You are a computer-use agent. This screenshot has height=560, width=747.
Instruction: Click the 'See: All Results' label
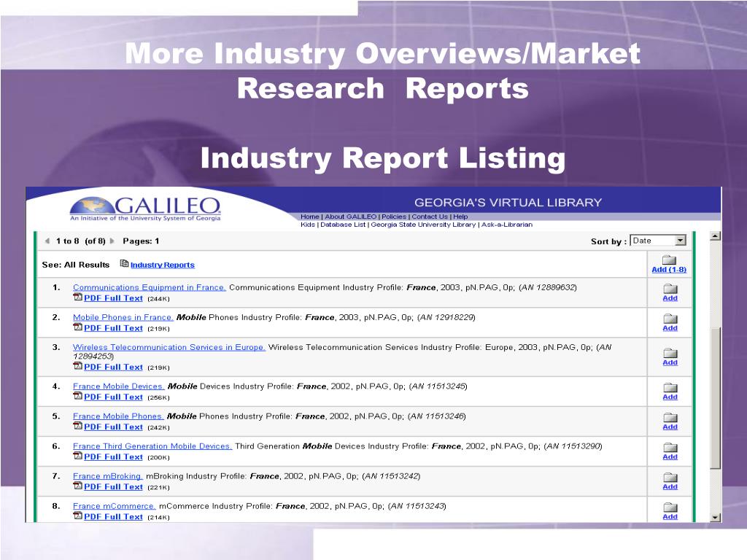click(76, 265)
